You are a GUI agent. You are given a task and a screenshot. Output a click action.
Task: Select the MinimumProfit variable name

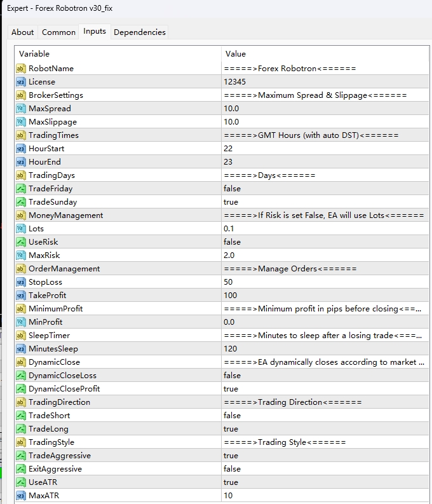point(55,309)
